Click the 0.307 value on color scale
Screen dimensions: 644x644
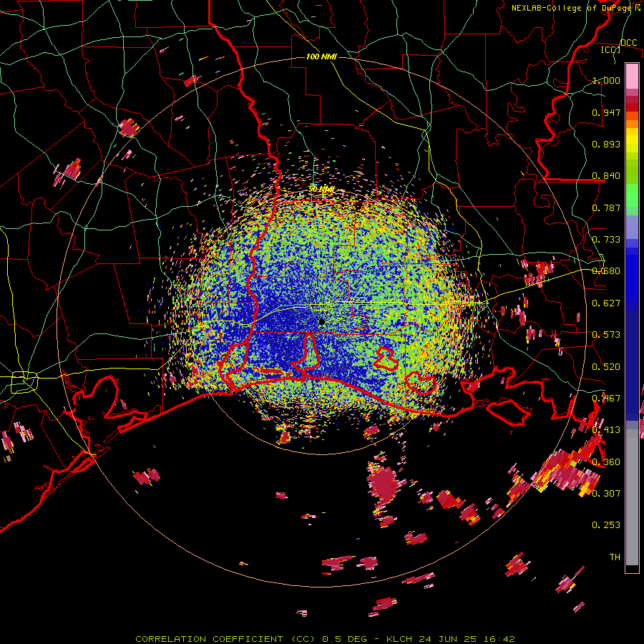[606, 494]
